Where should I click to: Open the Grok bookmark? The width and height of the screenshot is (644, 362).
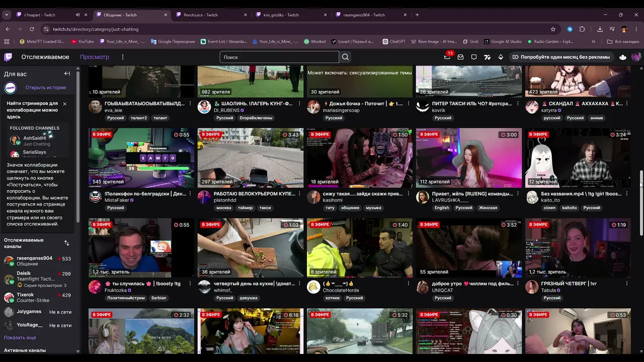pyautogui.click(x=470, y=42)
